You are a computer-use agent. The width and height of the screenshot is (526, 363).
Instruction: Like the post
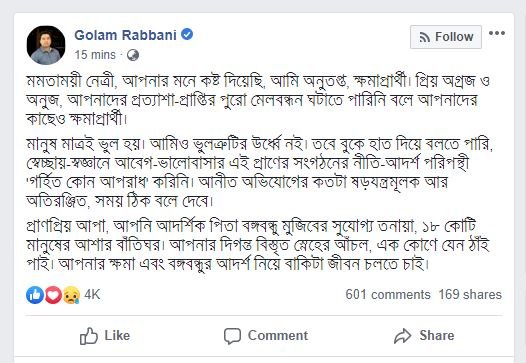point(105,336)
